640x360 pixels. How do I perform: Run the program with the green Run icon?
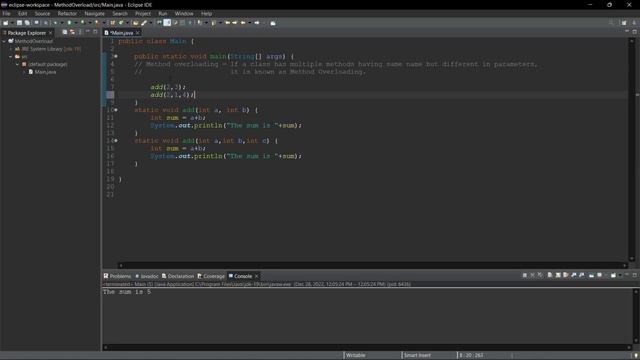pyautogui.click(x=69, y=23)
